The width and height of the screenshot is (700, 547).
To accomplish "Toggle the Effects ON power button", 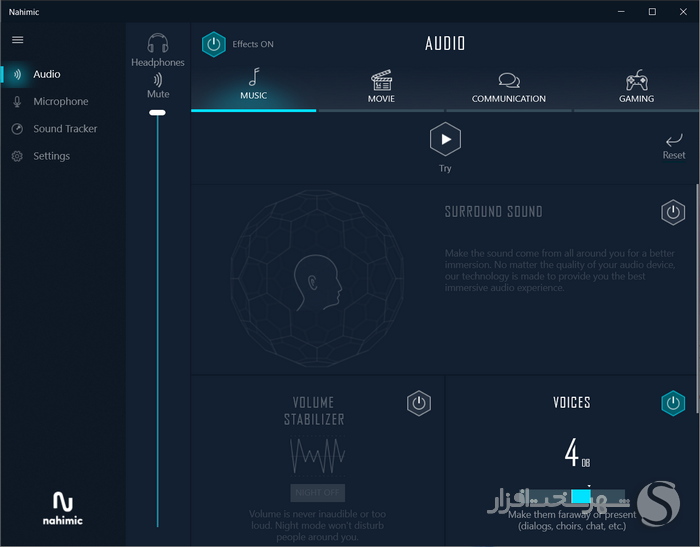I will (213, 44).
